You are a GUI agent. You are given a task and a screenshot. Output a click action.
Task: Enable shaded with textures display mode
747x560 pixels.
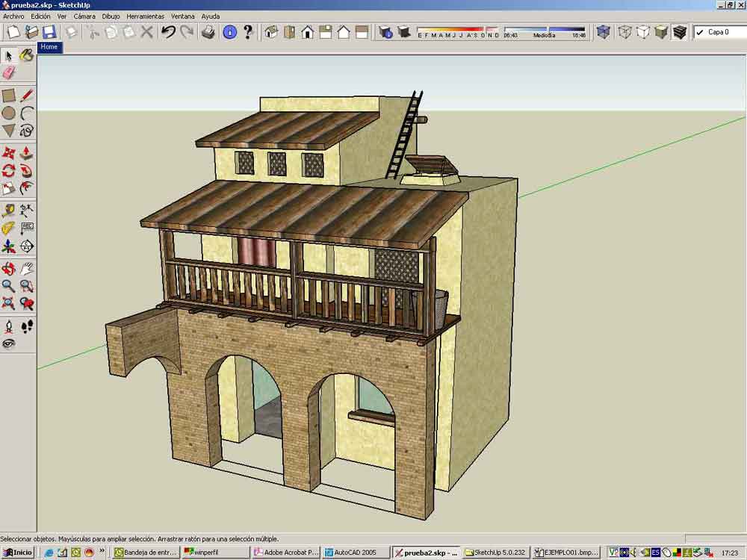[680, 32]
